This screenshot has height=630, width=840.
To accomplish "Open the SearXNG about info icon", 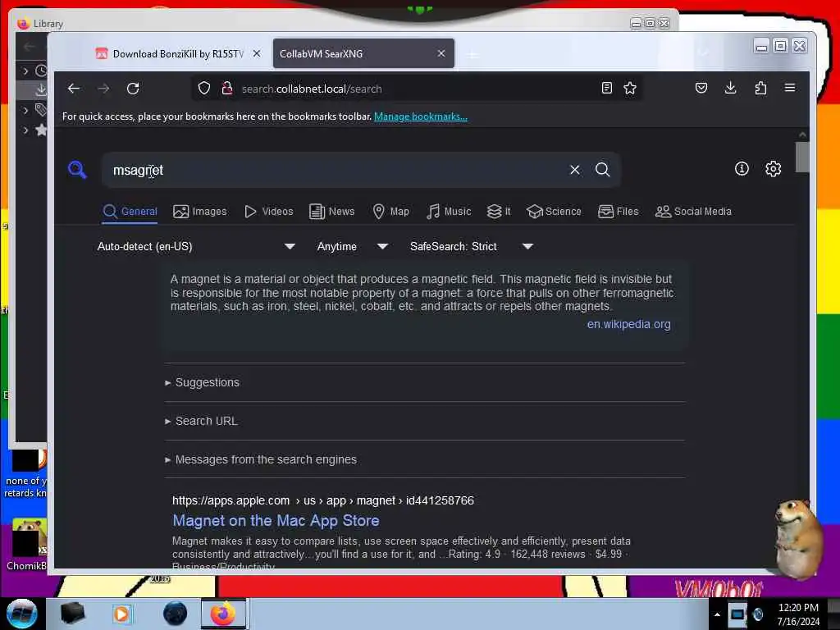I will click(x=742, y=169).
